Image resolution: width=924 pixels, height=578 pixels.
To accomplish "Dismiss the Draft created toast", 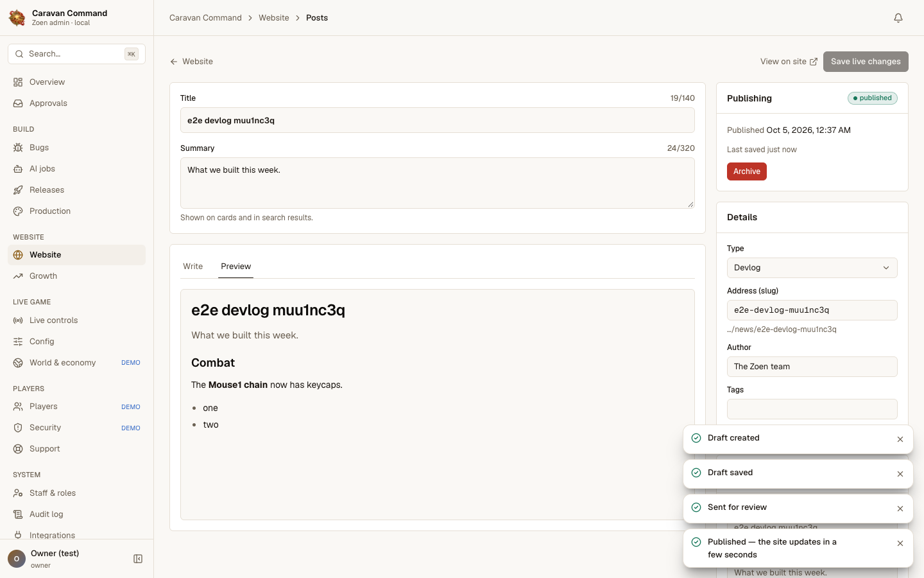I will [x=900, y=439].
